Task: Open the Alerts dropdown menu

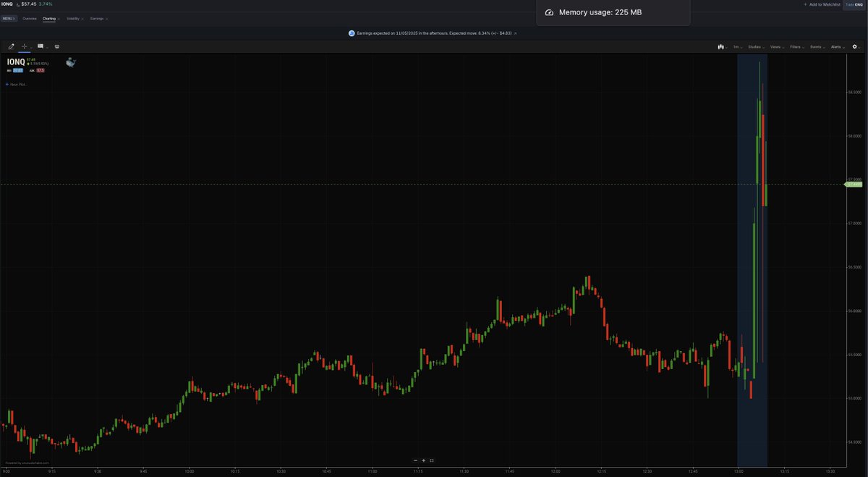Action: [837, 46]
